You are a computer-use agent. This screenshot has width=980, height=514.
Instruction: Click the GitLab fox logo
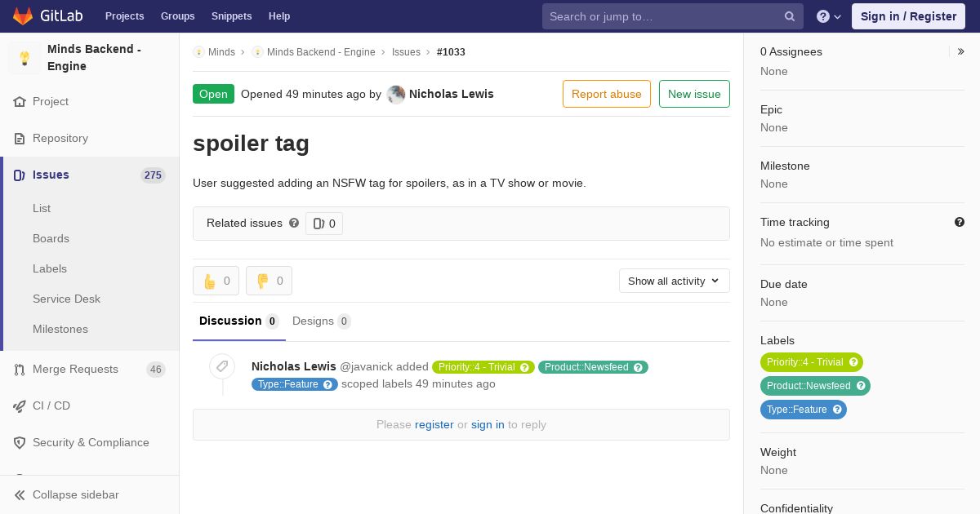click(23, 16)
